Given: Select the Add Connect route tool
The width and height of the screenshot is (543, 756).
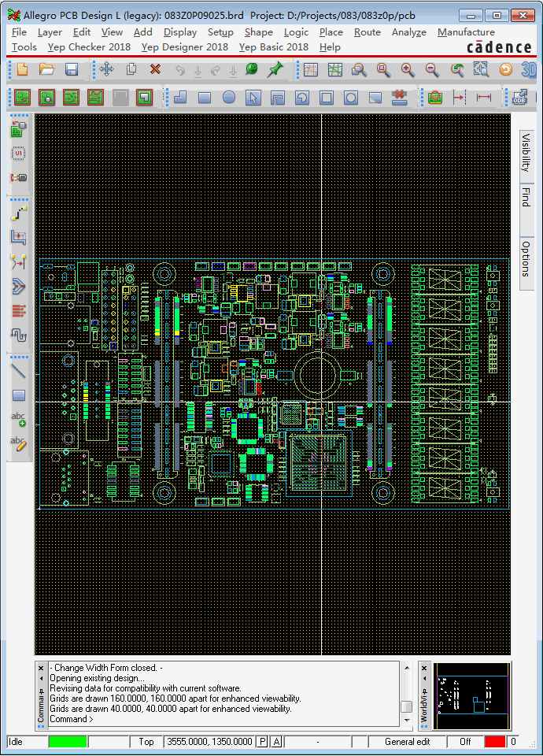Looking at the screenshot, I should (x=19, y=213).
